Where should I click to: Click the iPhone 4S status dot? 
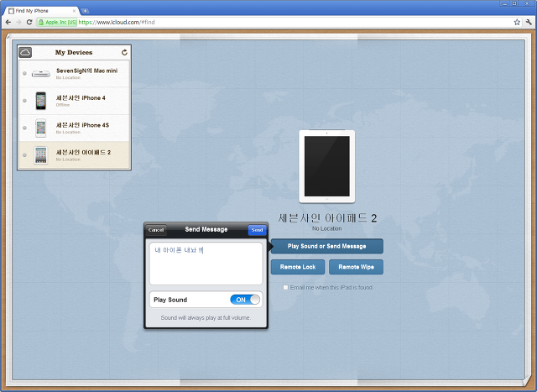24,128
